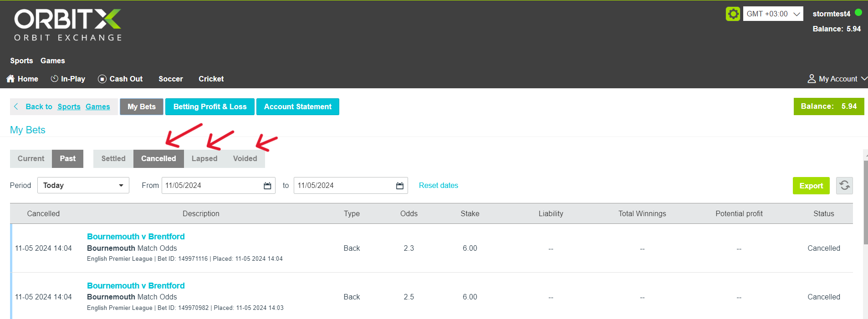Open the To date calendar icon

(400, 186)
